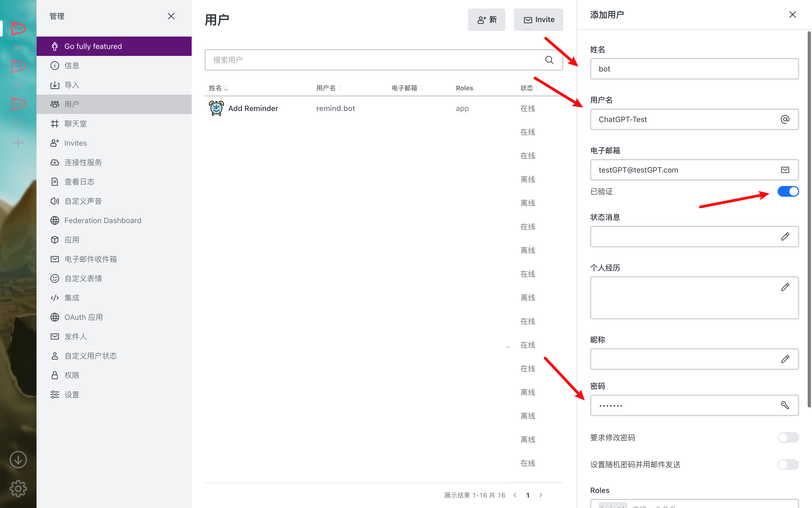The image size is (812, 508).
Task: Click the 密码 password field
Action: click(x=694, y=405)
